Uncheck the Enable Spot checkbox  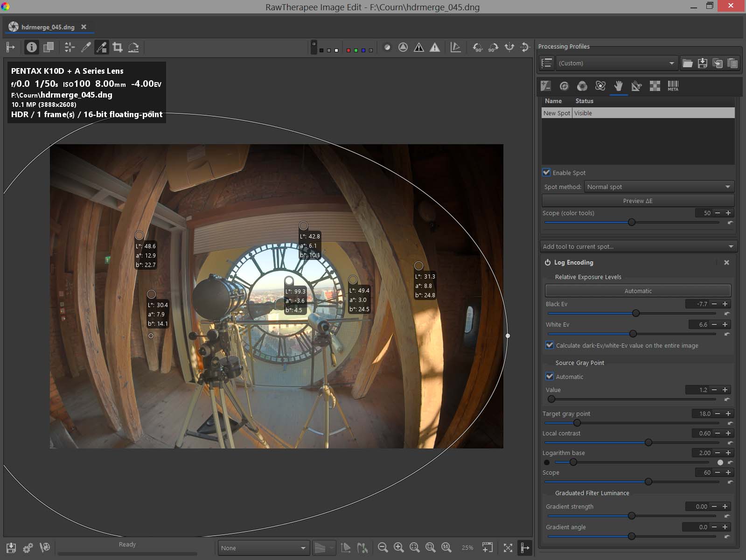click(546, 172)
